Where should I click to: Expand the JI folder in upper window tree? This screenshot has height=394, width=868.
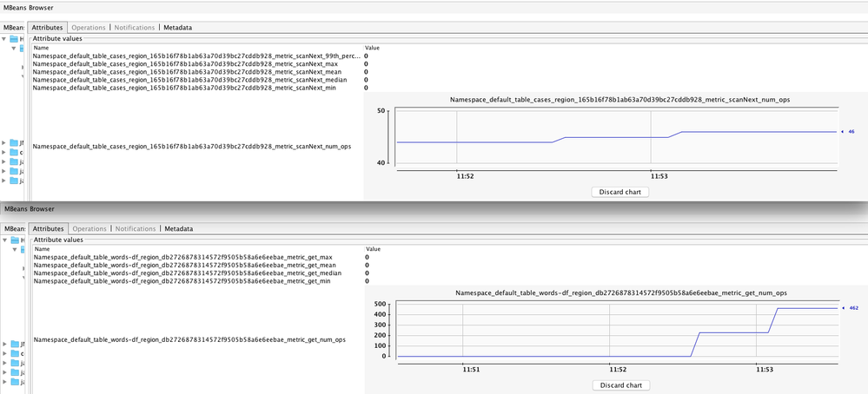click(5, 142)
